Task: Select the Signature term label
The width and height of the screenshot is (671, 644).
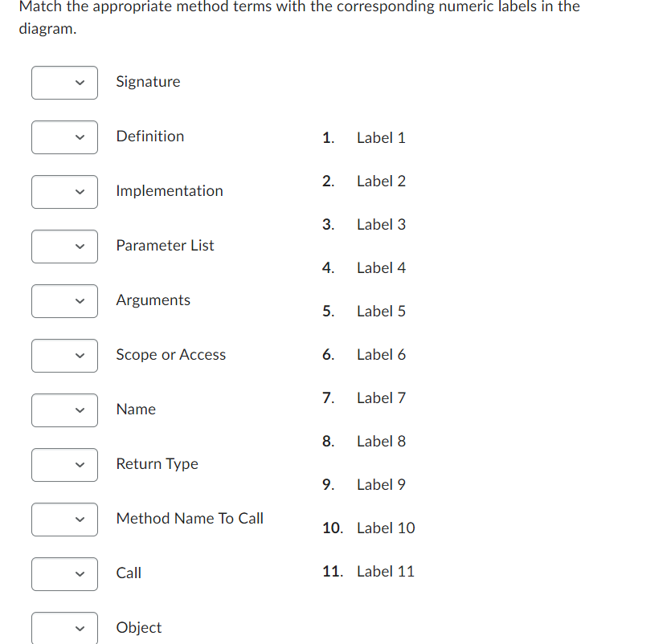Action: pyautogui.click(x=148, y=81)
